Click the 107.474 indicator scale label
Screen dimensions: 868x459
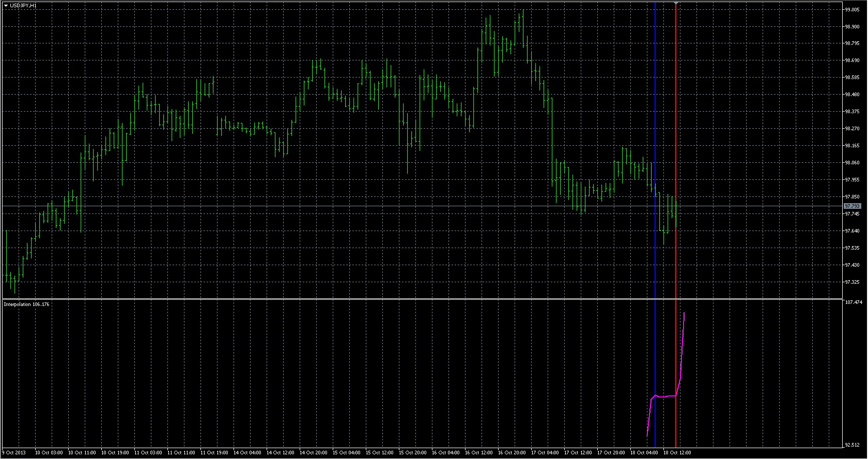point(853,302)
